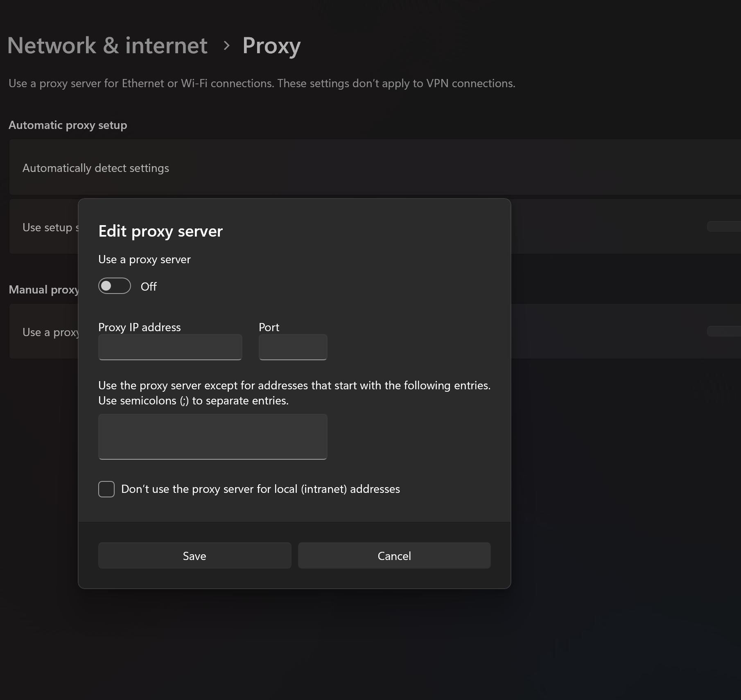Check 'Don't use proxy for local addresses'
741x700 pixels.
point(106,489)
